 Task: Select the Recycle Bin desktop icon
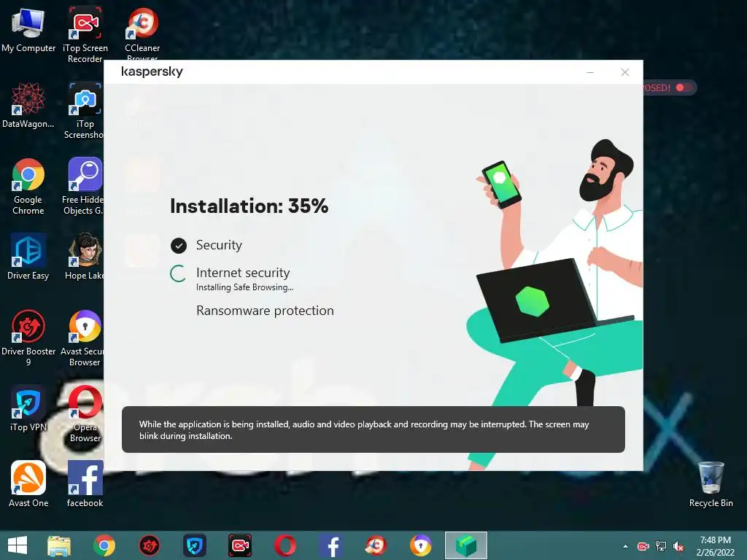[x=711, y=484]
